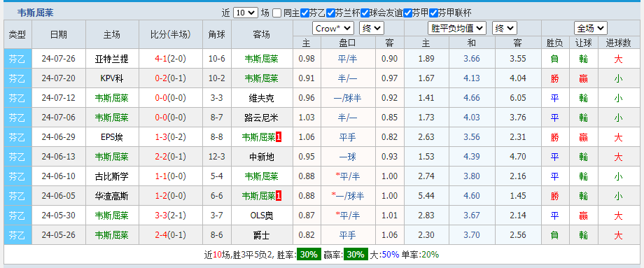644x268 pixels.
Task: Click away team 韦斯屈莱 in 24-06-10 row
Action: point(261,176)
